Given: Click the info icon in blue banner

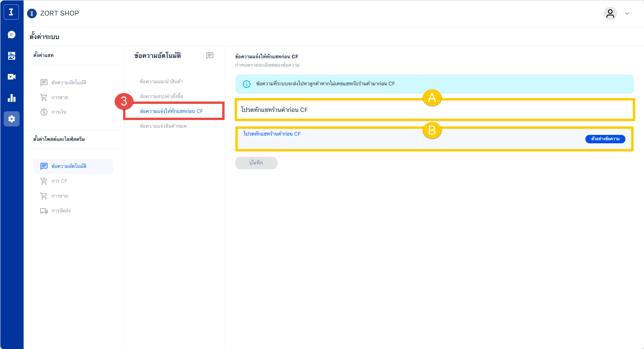Looking at the screenshot, I should tap(246, 84).
